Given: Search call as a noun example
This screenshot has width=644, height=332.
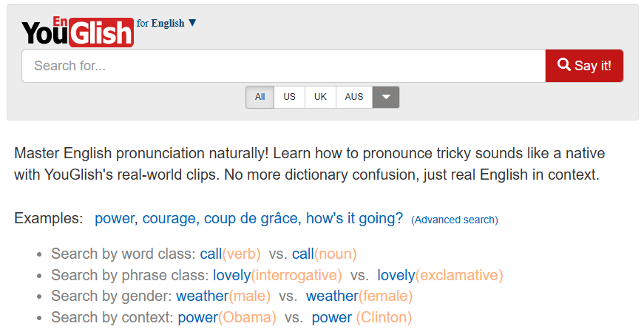Looking at the screenshot, I should coord(324,254).
